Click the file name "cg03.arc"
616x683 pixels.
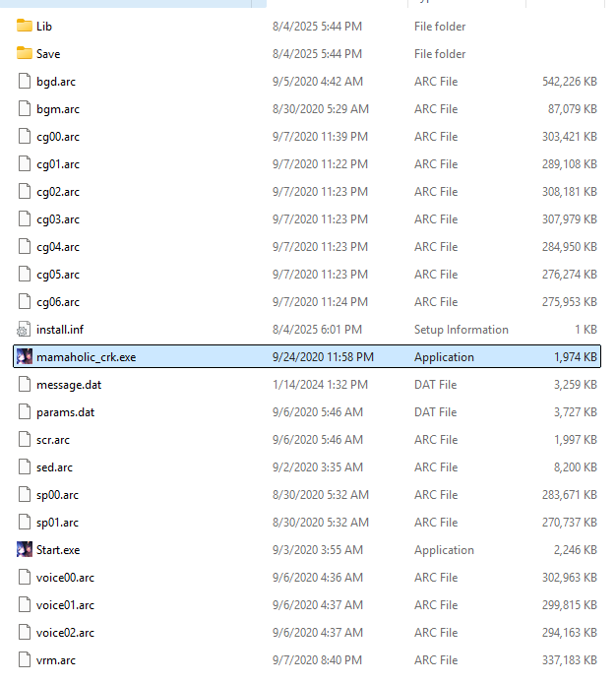58,219
